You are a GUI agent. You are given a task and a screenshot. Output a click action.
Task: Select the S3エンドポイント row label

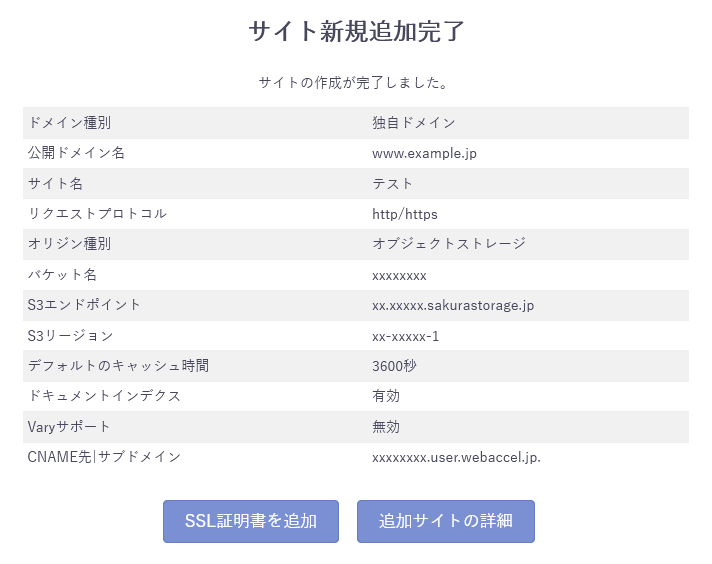(x=84, y=305)
